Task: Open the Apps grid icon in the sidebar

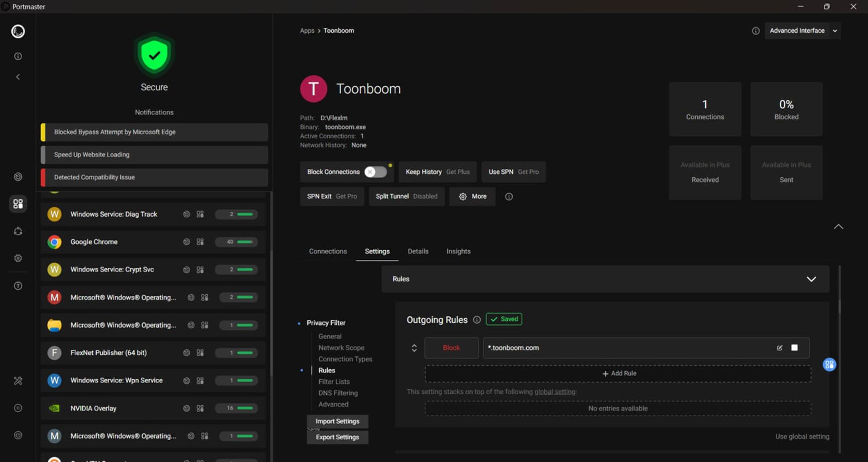Action: pyautogui.click(x=18, y=204)
